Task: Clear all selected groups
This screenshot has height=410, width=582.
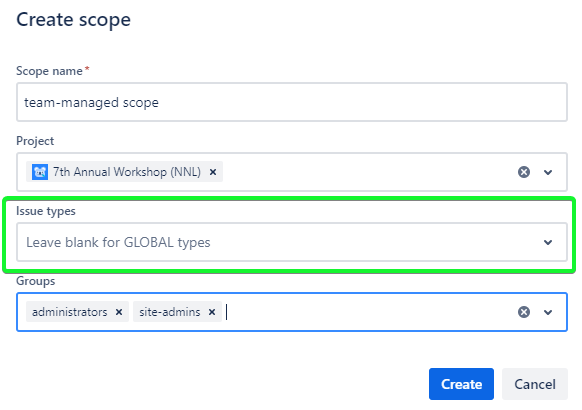Action: [524, 312]
